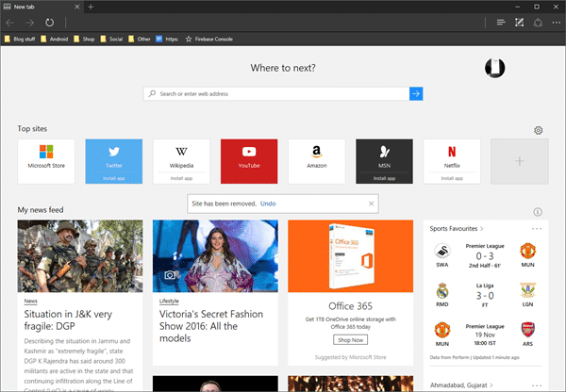Open Situation in J&K very fragile headline
This screenshot has height=392, width=566.
68,319
